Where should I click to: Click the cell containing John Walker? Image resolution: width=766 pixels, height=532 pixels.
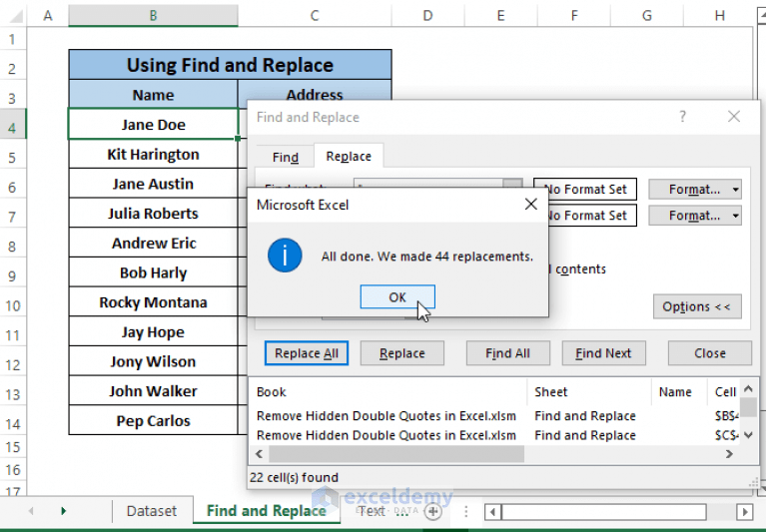154,391
